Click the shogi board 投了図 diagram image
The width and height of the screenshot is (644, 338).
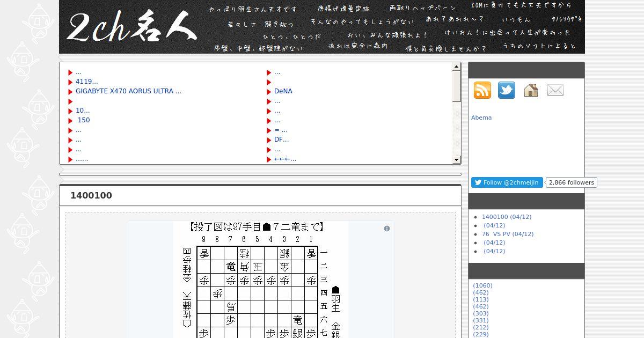[260, 280]
